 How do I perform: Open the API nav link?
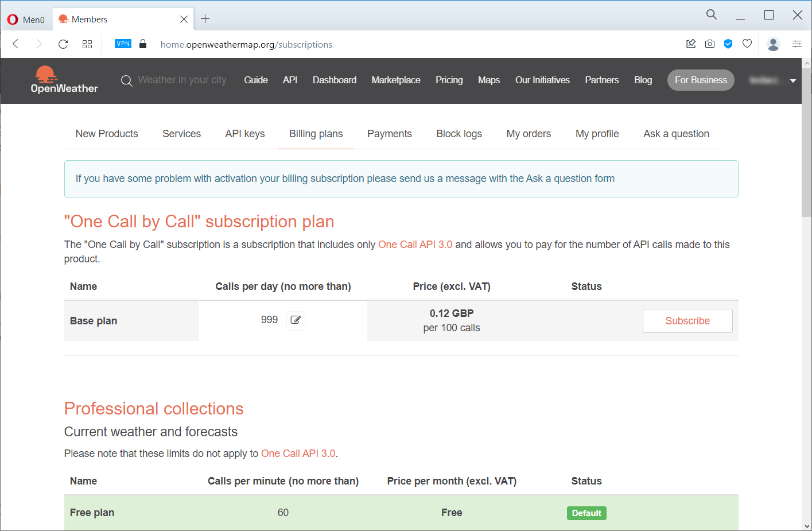pyautogui.click(x=290, y=80)
